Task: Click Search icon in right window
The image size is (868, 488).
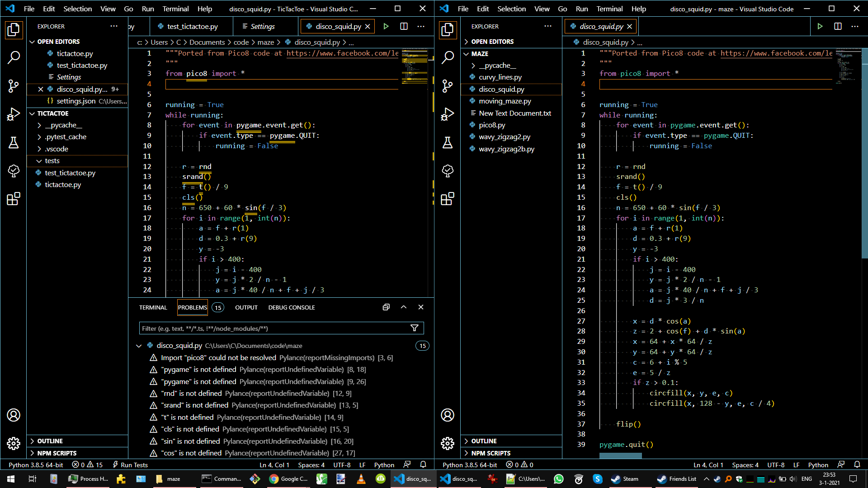Action: [447, 57]
